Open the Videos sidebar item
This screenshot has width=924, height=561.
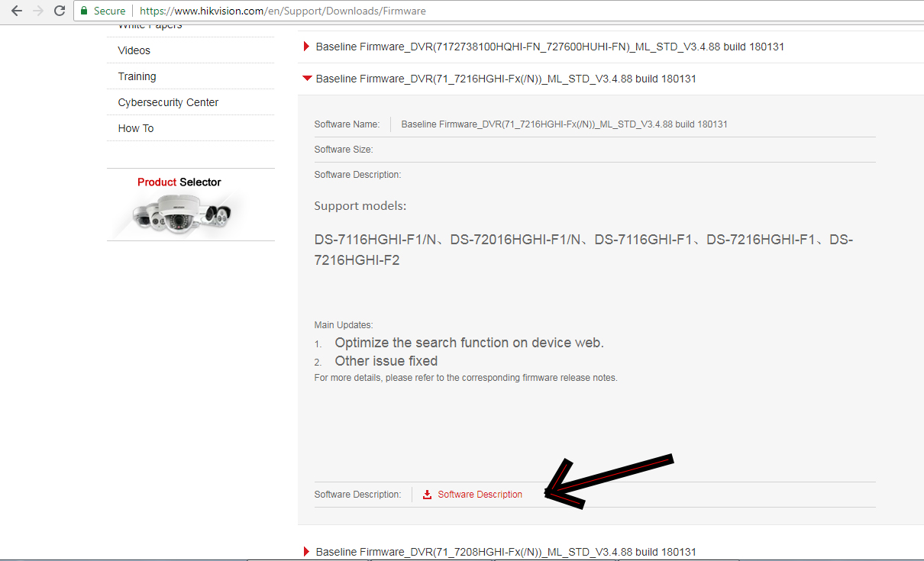(134, 50)
